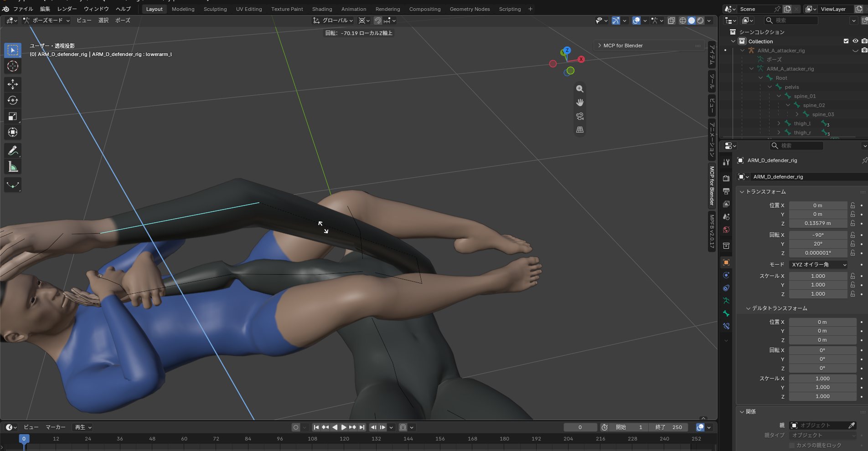Screen dimensions: 868x451
Task: Select the Move tool
Action: (13, 84)
